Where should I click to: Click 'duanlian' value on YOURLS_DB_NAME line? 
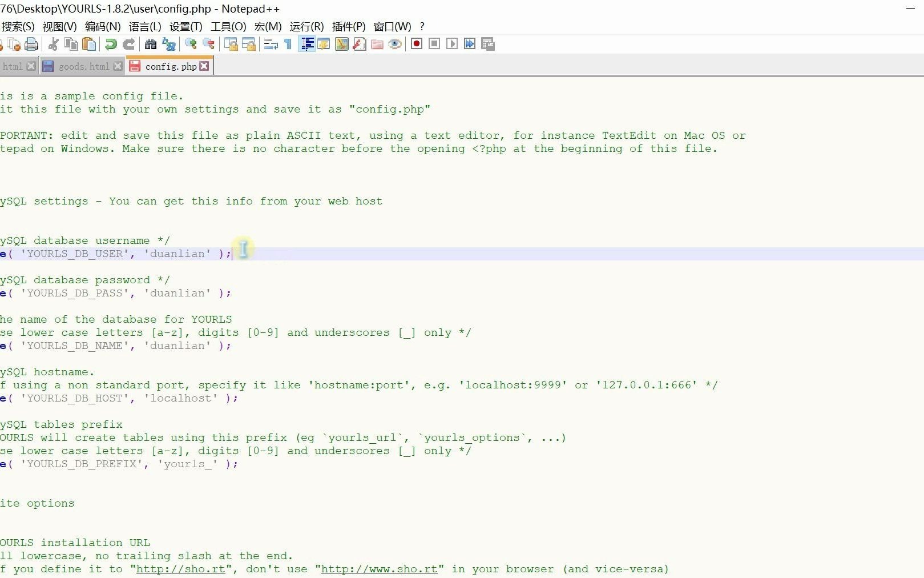(x=177, y=346)
